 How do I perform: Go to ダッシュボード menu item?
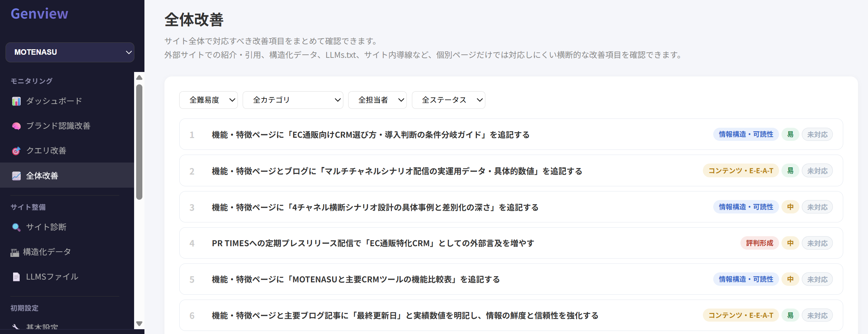67,101
